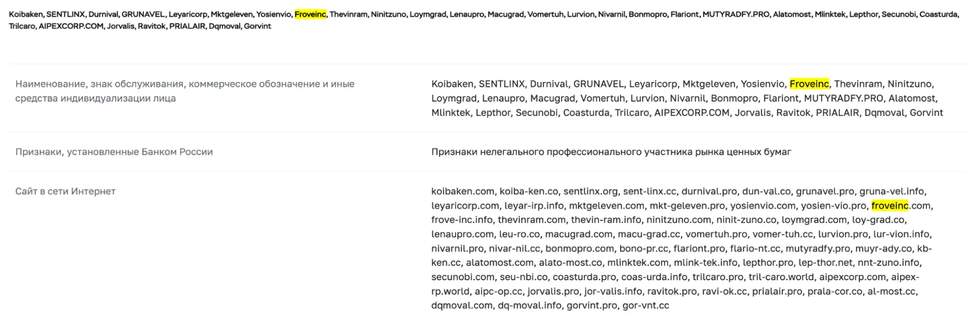
Task: Click the leyaricorp.com domain
Action: pos(465,206)
